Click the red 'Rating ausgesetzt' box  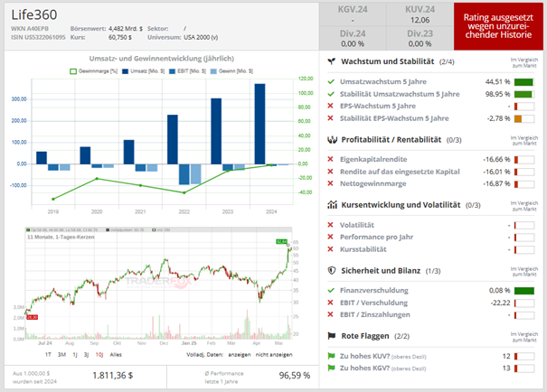[x=498, y=26]
